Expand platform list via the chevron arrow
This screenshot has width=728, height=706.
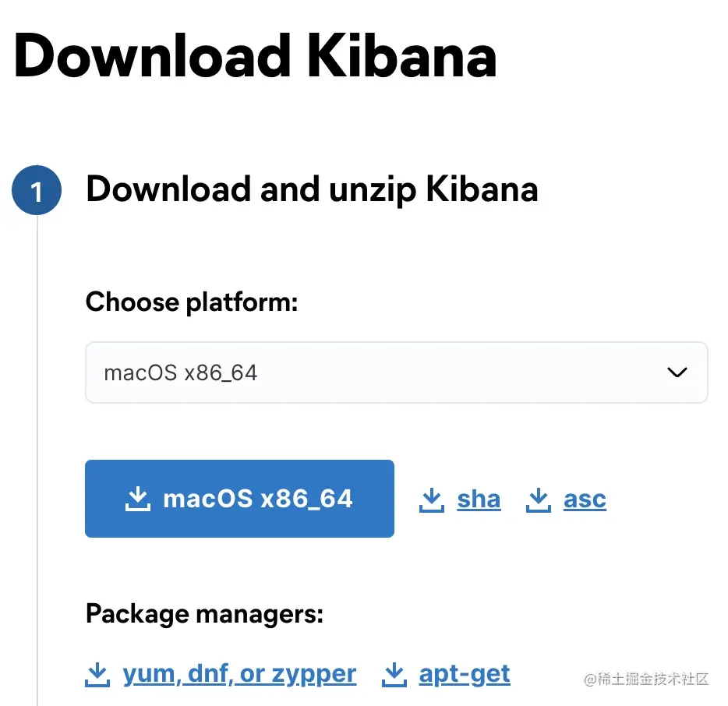tap(677, 372)
